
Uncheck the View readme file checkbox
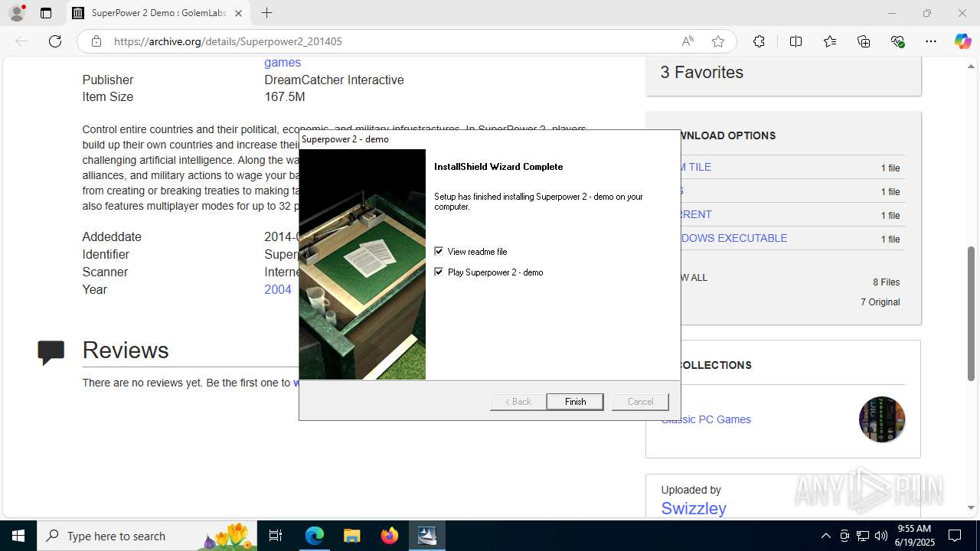point(439,251)
